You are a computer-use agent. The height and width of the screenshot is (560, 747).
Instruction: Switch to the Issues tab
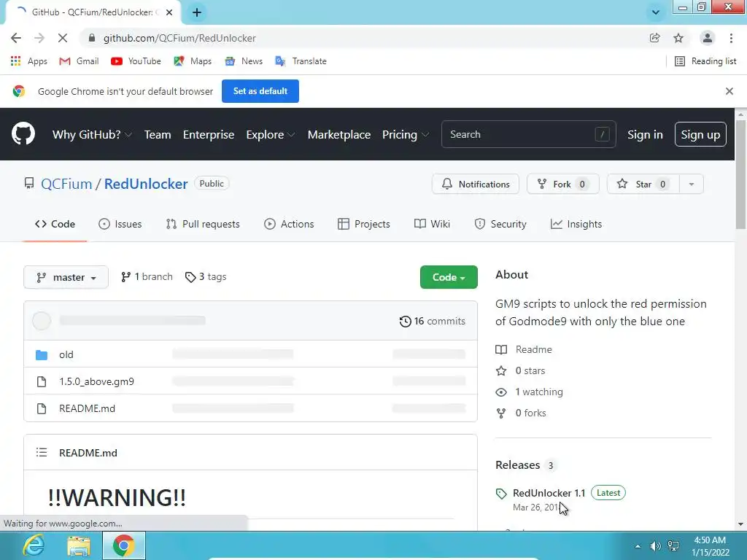pyautogui.click(x=120, y=224)
